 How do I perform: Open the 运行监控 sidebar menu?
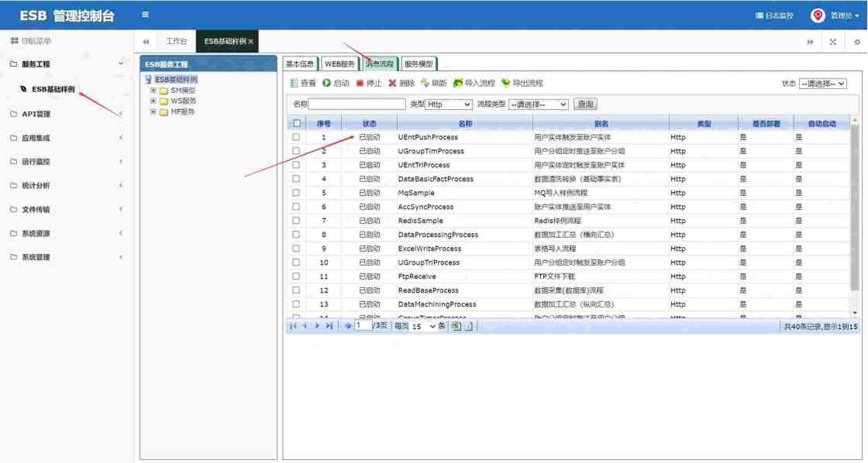click(67, 162)
